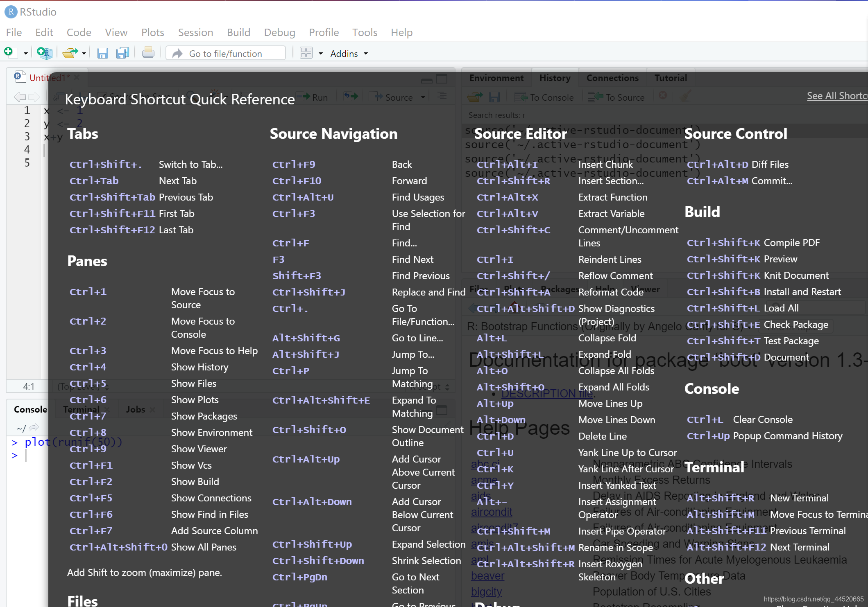Expand the Workspace Panes dropdown arrow

(321, 54)
